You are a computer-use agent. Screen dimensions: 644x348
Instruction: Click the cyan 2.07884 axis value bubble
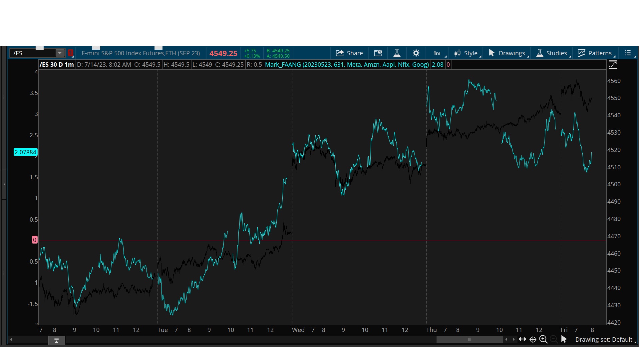[25, 152]
